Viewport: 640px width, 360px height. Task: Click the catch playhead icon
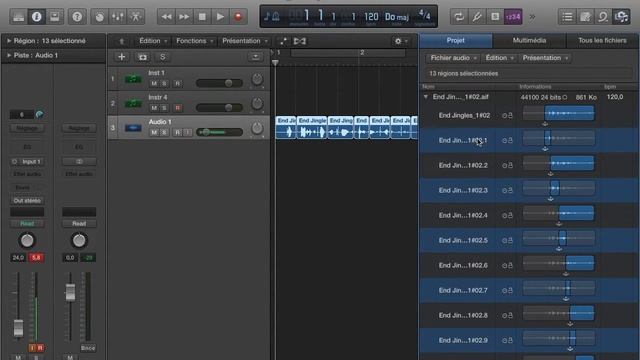click(300, 41)
